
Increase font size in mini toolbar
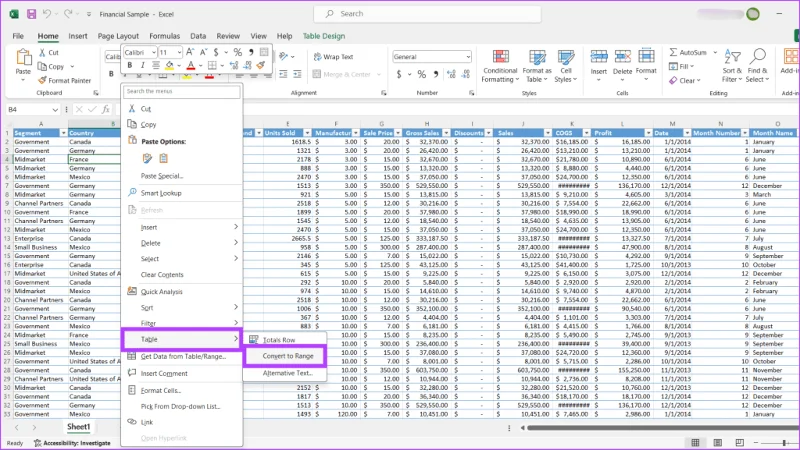(x=190, y=52)
